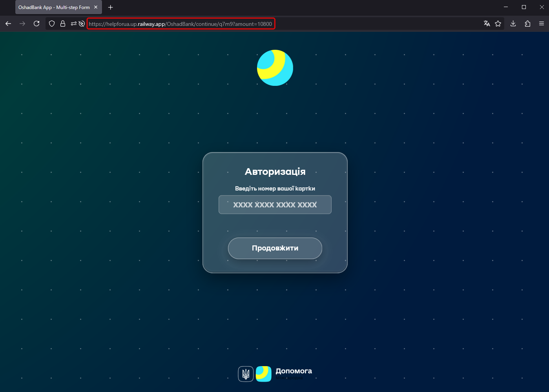Click the railway.app URL in the address bar
Viewport: 549px width, 392px height.
181,24
